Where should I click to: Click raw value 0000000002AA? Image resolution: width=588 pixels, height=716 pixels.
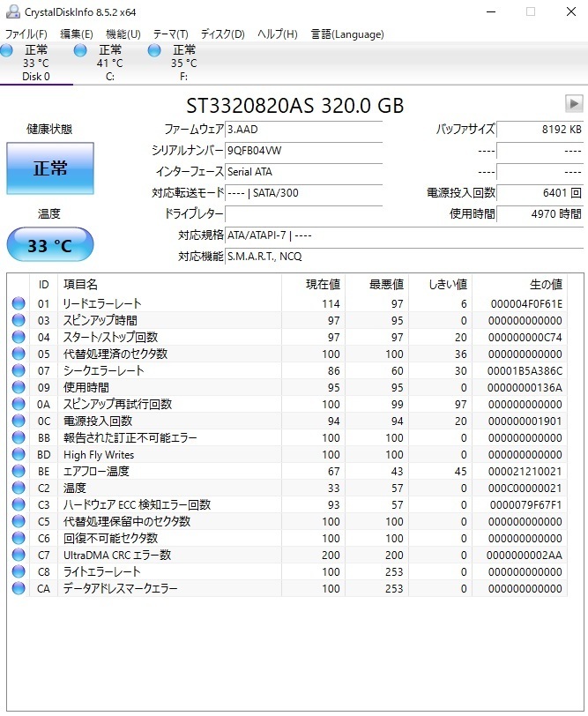525,556
